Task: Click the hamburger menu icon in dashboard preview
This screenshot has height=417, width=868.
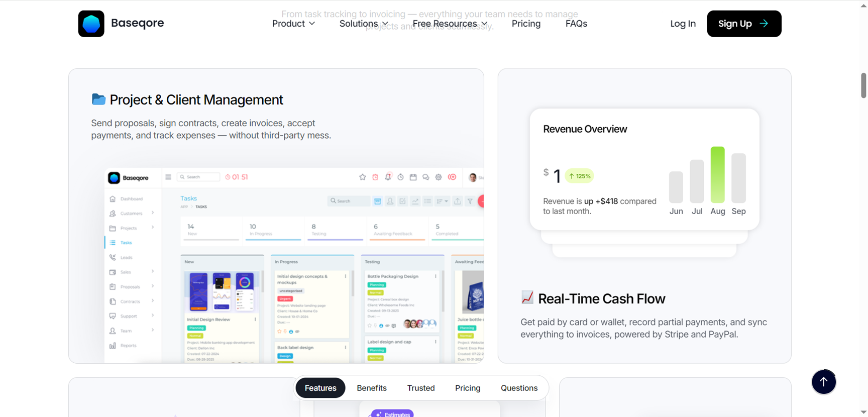Action: 168,177
